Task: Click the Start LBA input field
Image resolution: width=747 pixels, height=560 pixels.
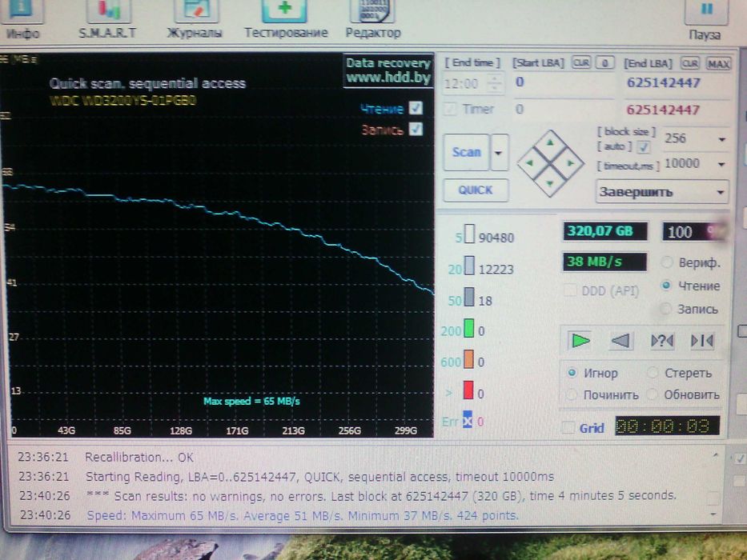Action: coord(564,82)
